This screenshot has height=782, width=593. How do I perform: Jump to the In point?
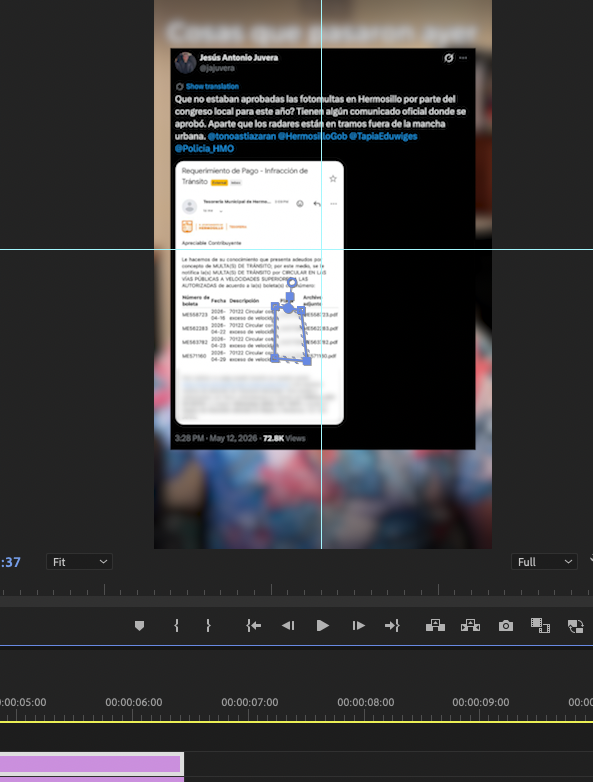[x=253, y=625]
